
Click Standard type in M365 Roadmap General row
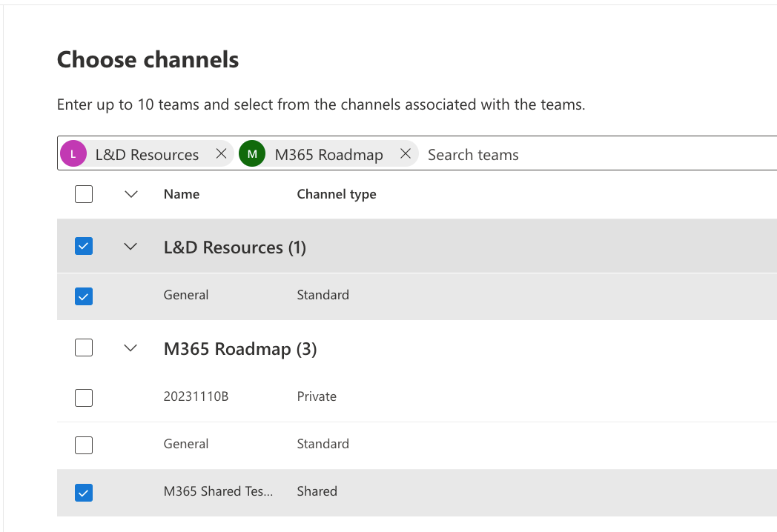coord(323,444)
